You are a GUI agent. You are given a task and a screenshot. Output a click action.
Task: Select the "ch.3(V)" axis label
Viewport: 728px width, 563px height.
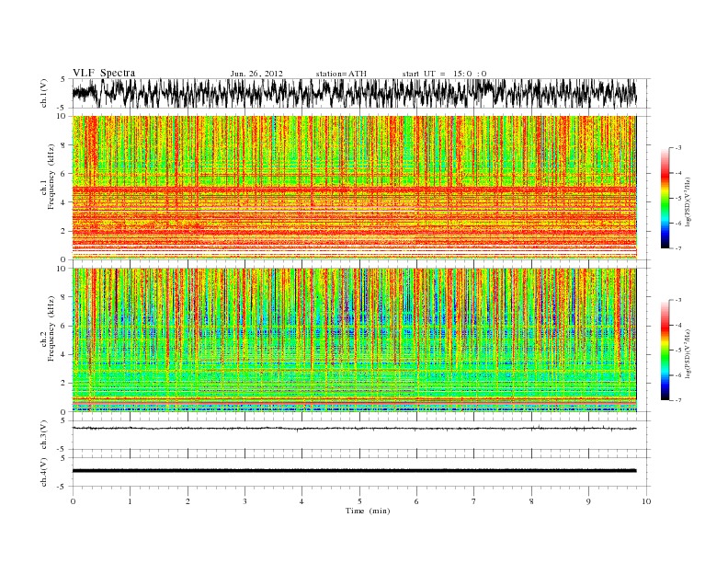click(44, 435)
